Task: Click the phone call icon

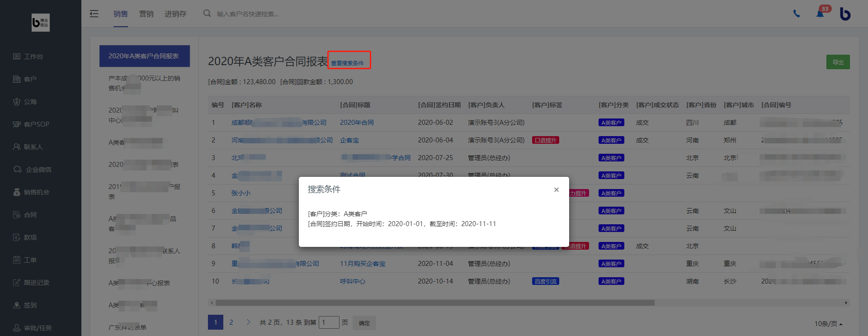Action: (x=797, y=14)
